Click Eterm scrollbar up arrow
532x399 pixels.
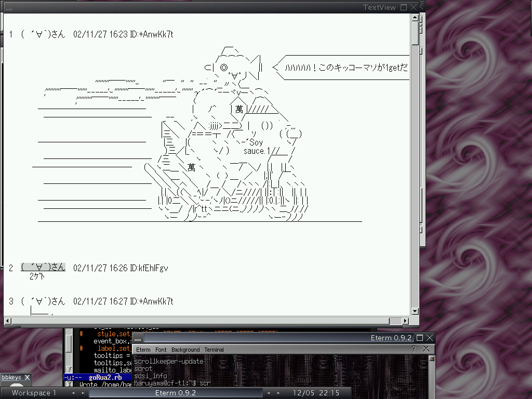pyautogui.click(x=432, y=358)
